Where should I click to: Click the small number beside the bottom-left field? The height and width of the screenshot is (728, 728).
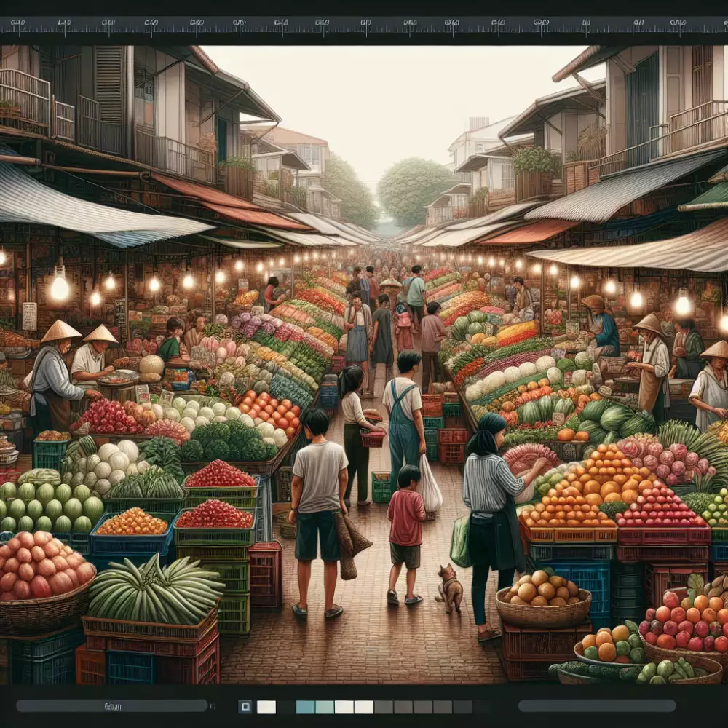click(x=213, y=706)
